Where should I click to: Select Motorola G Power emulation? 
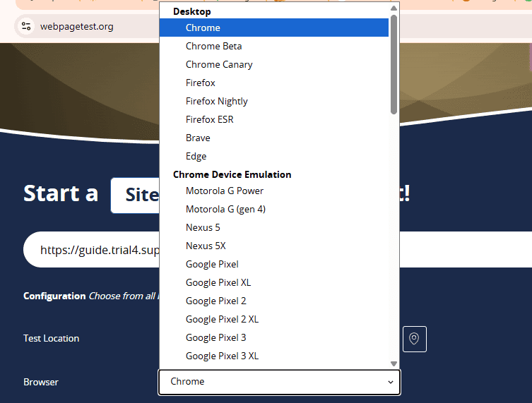click(274, 191)
